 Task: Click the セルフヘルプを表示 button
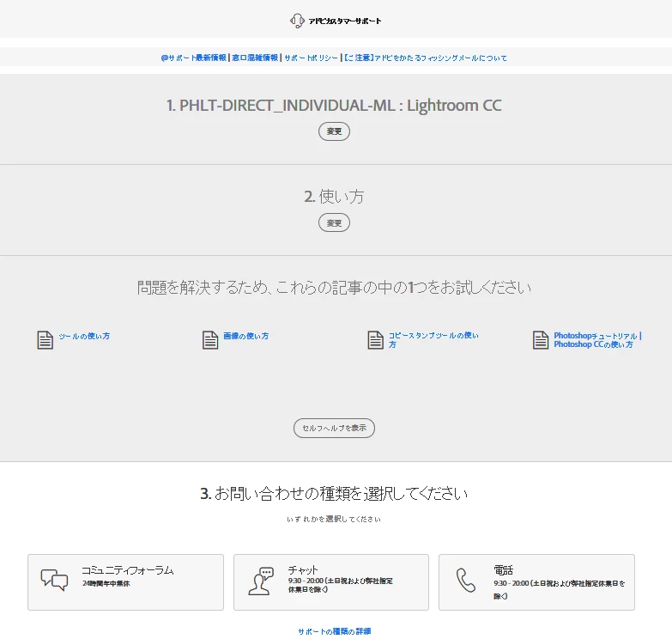pyautogui.click(x=335, y=428)
